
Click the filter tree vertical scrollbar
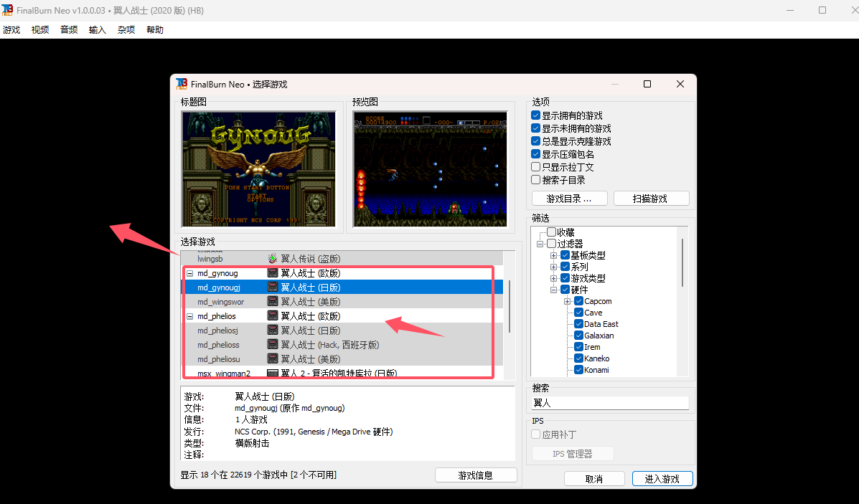tap(682, 262)
